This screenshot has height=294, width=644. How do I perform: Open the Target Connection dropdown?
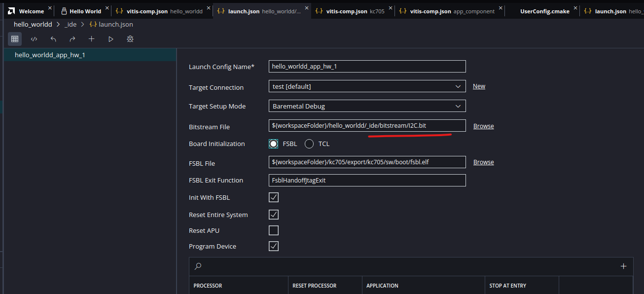click(367, 86)
